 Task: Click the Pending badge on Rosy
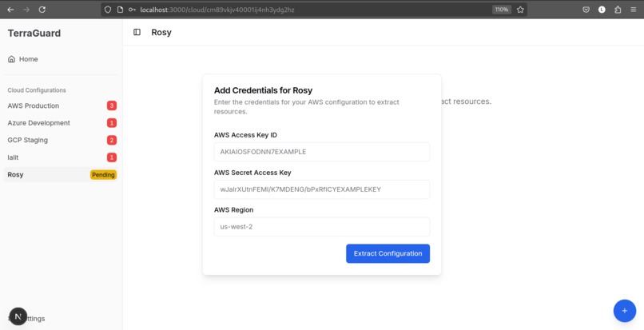pyautogui.click(x=104, y=175)
